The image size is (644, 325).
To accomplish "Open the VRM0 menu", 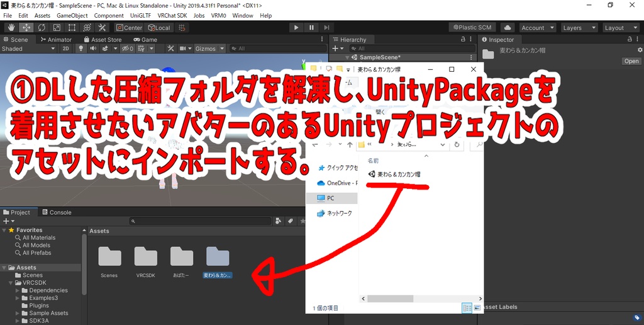I will (218, 16).
